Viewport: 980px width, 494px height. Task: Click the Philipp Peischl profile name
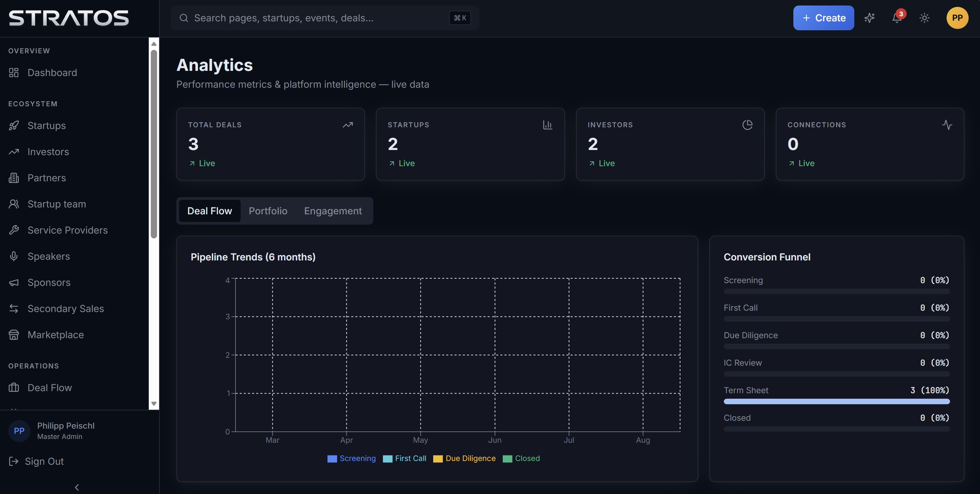(x=66, y=426)
